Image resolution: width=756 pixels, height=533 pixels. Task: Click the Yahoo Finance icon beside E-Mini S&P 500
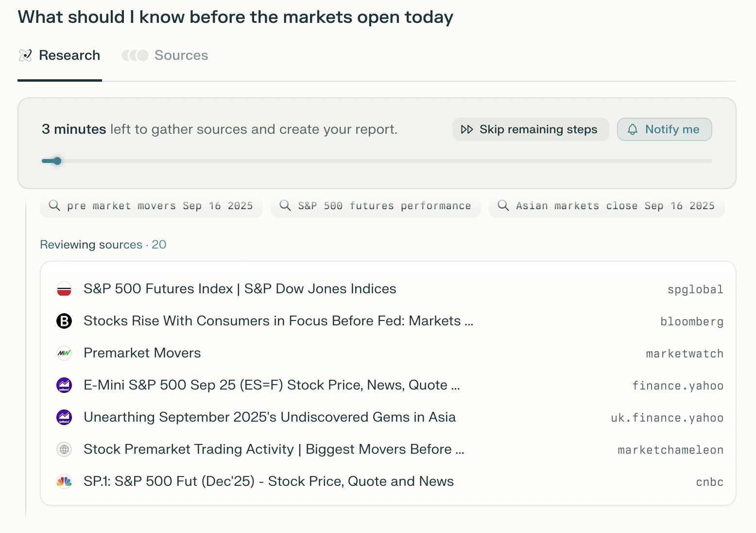point(64,386)
